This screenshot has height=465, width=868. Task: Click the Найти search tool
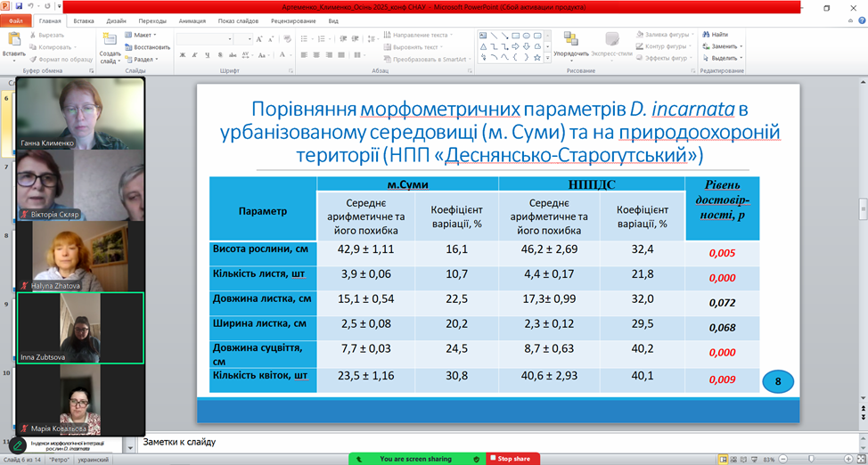click(715, 35)
